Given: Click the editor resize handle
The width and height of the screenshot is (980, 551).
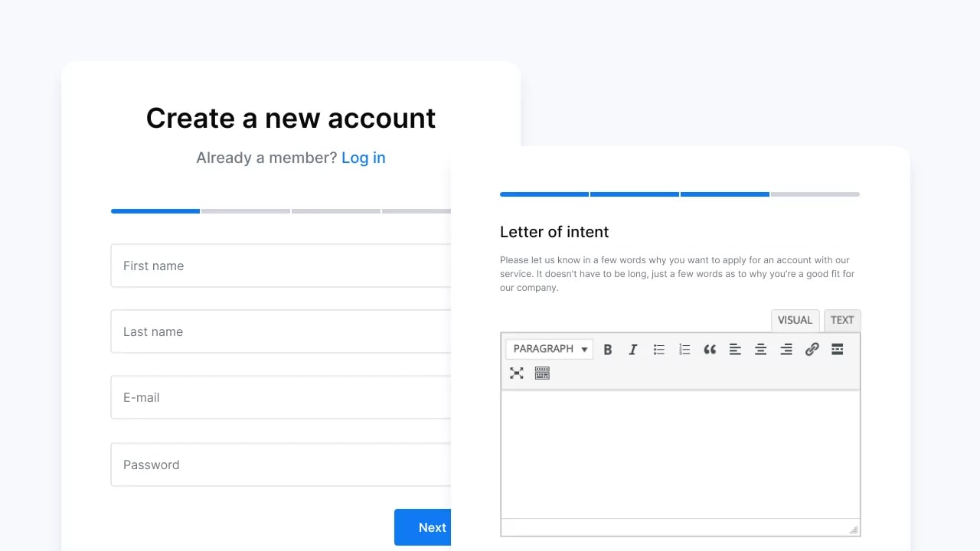Looking at the screenshot, I should [x=854, y=530].
